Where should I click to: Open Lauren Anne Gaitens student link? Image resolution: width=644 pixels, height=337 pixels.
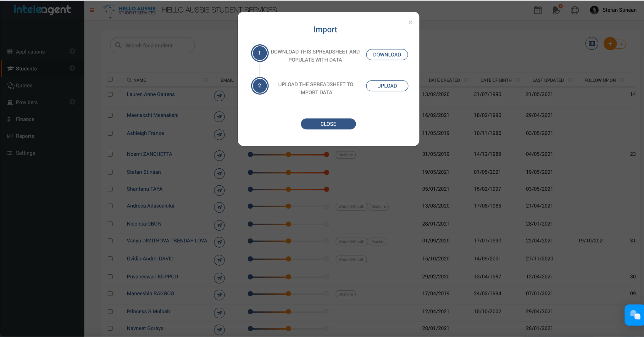(151, 94)
